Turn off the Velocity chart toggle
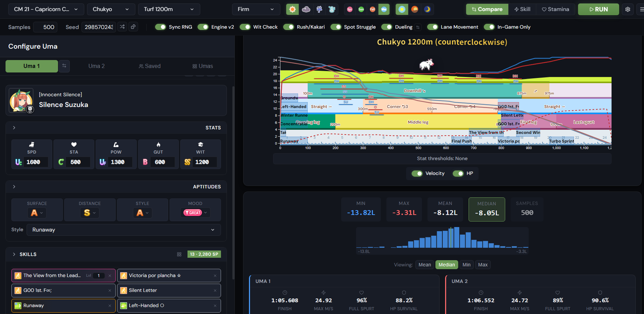Image resolution: width=644 pixels, height=314 pixels. point(417,173)
